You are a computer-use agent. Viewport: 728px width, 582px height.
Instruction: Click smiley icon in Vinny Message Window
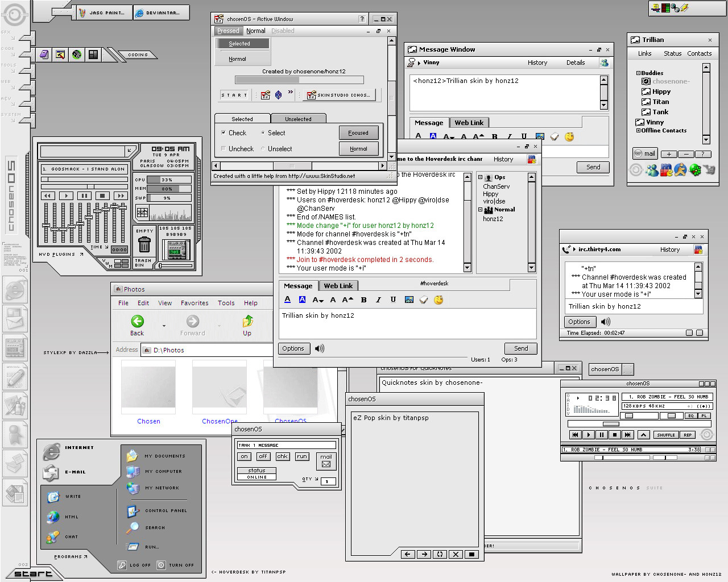tap(569, 136)
